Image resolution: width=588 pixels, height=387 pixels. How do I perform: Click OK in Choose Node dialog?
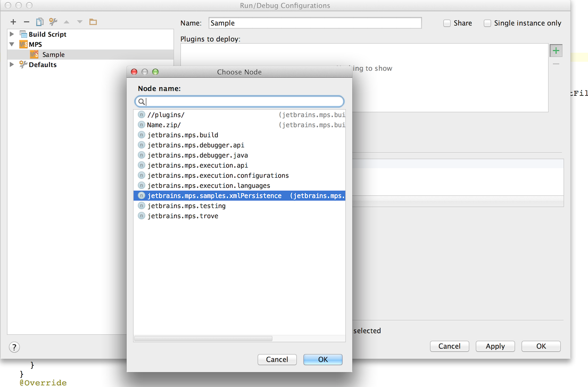(323, 359)
